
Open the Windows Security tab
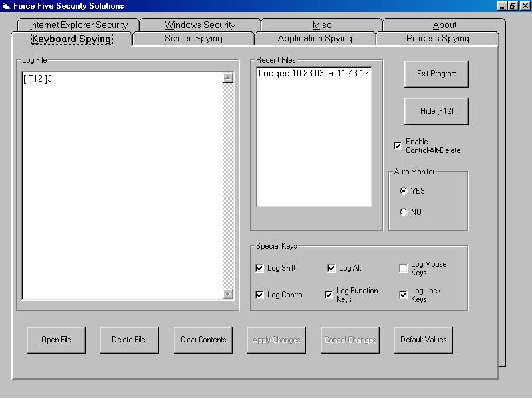(x=200, y=25)
